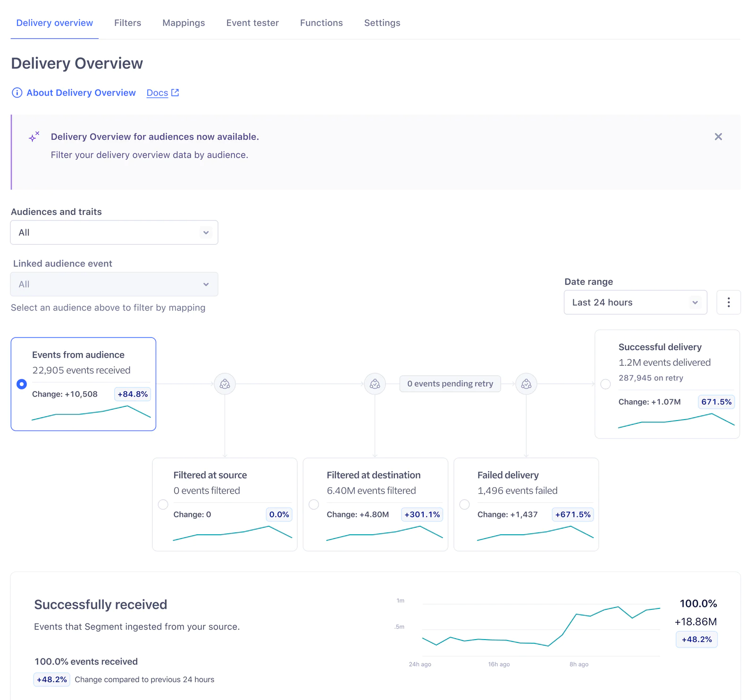
Task: Choose the Filtered at destination radio button
Action: [314, 505]
